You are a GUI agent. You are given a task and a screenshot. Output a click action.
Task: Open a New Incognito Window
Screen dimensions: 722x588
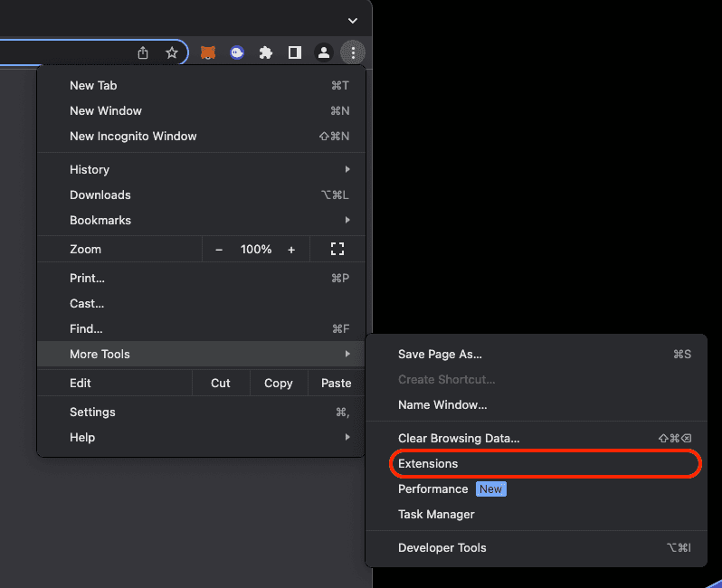click(x=201, y=137)
